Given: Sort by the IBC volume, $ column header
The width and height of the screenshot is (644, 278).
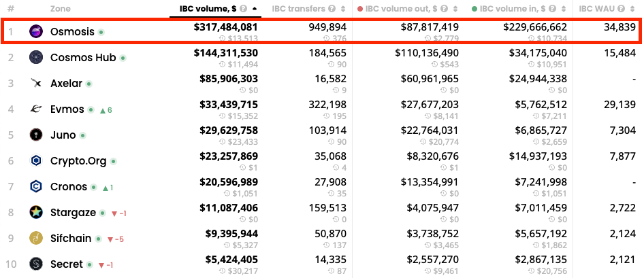Looking at the screenshot, I should [x=208, y=8].
